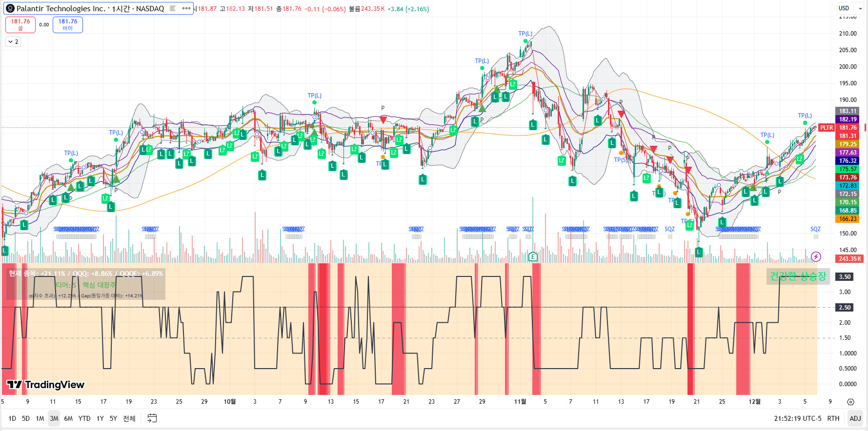This screenshot has width=868, height=431.
Task: Click the 11월 month label on the time axis
Action: point(520,402)
